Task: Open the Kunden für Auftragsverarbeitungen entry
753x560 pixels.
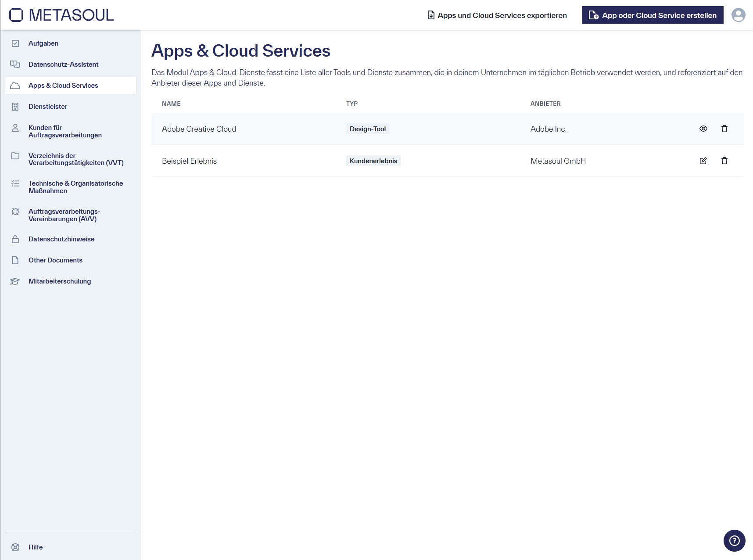Action: pos(65,131)
